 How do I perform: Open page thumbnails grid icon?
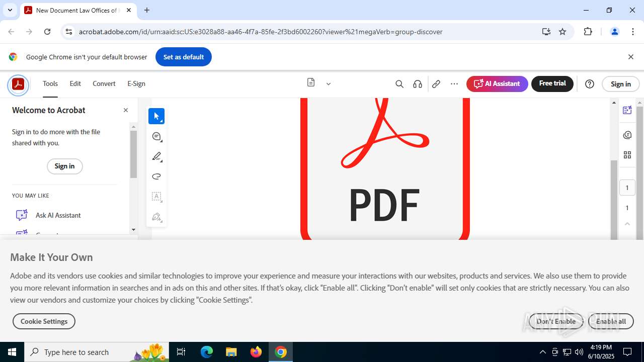[627, 155]
